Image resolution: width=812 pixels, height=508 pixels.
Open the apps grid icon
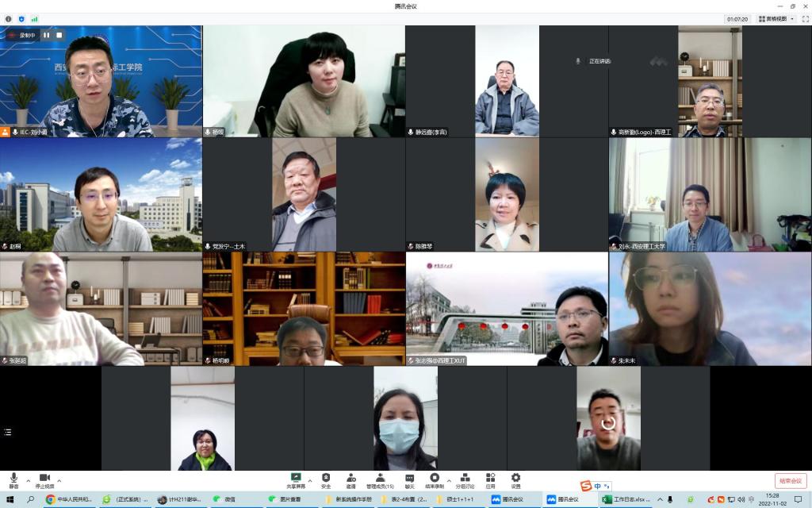[490, 479]
